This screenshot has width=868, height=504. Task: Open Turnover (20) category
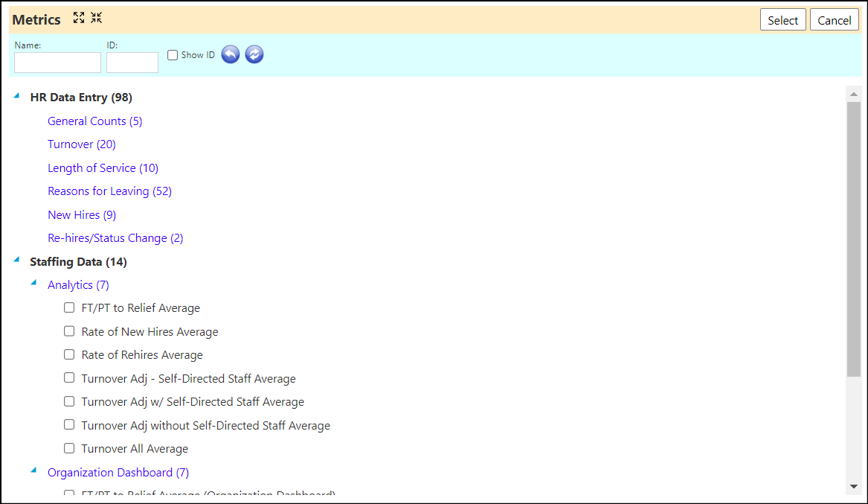81,144
